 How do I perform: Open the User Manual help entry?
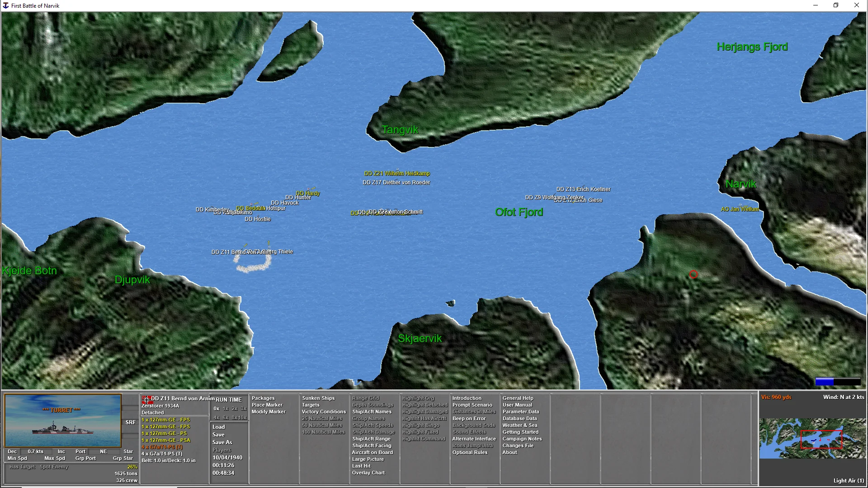pos(517,405)
